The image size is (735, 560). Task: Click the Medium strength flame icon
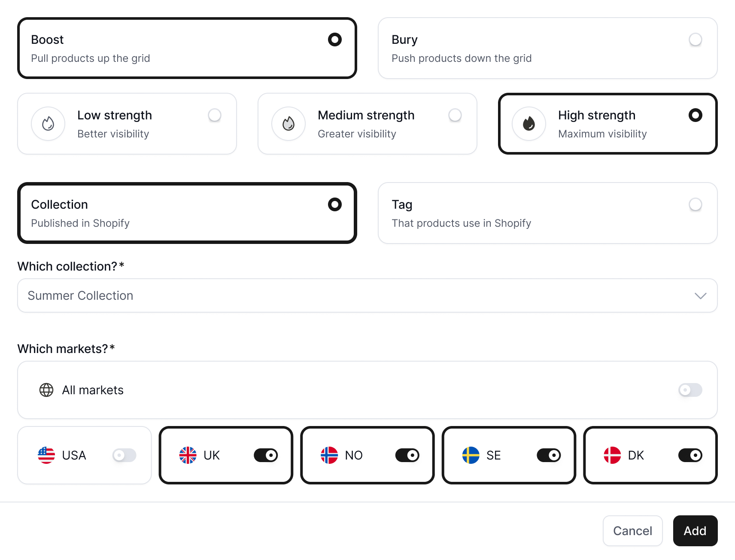coord(289,124)
